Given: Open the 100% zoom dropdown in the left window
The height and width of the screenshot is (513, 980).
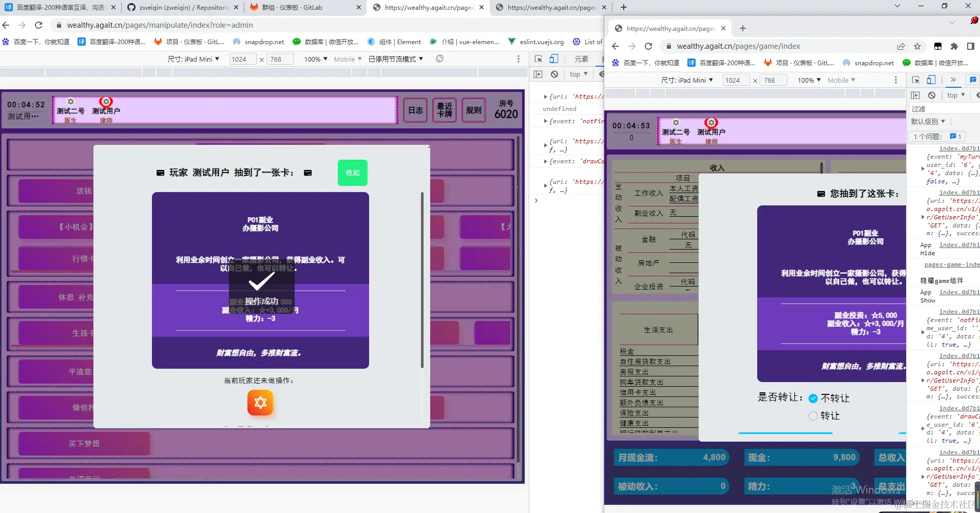Looking at the screenshot, I should [316, 59].
